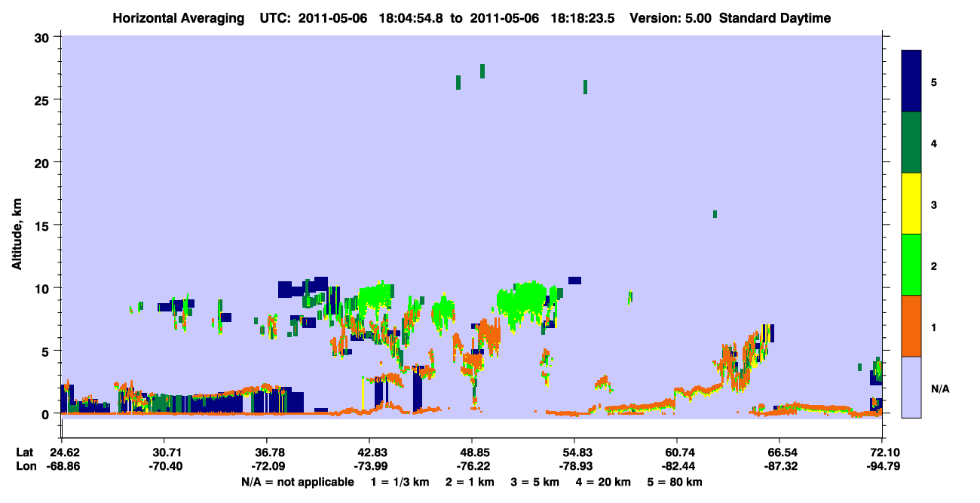Click longitude value -73.99
980x503 pixels.
pyautogui.click(x=369, y=467)
